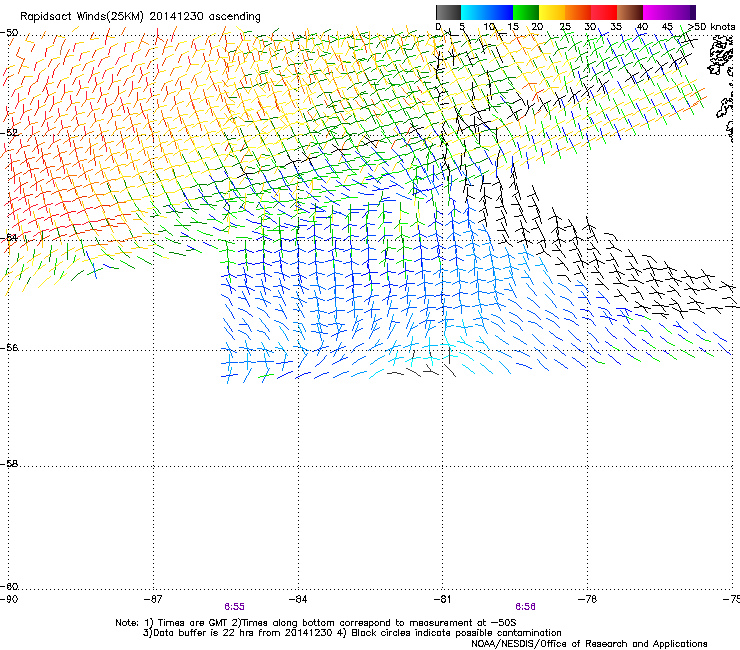
Task: Click the legend label '0'
Action: click(x=438, y=27)
